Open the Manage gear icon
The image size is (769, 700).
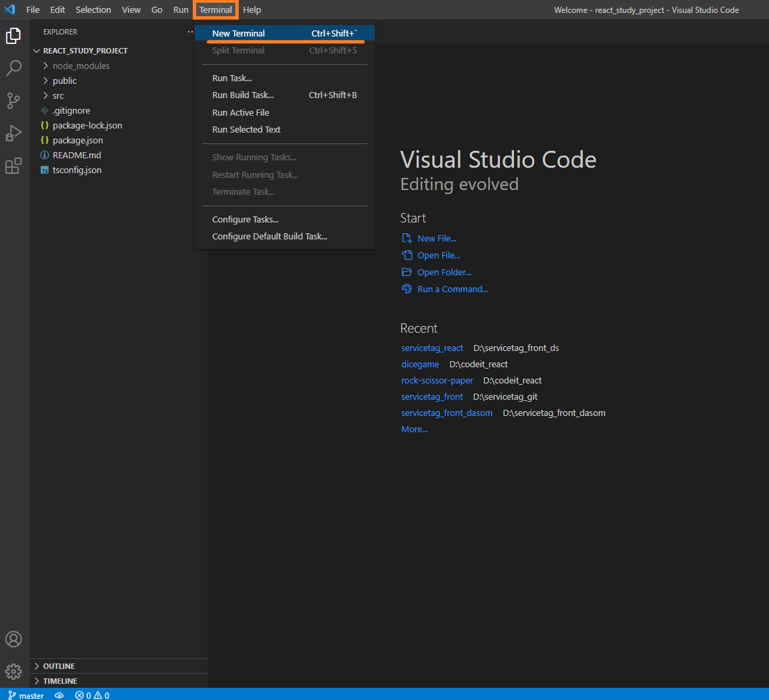pos(14,671)
